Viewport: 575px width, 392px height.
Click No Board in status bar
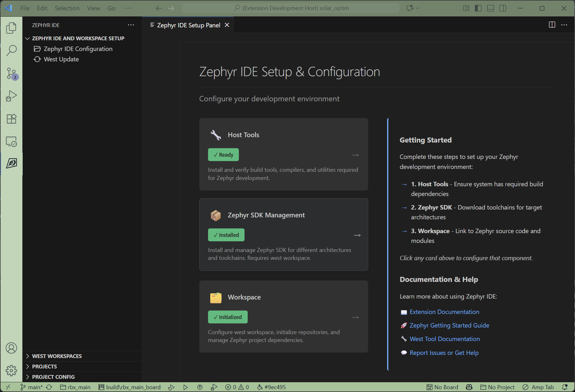click(442, 387)
